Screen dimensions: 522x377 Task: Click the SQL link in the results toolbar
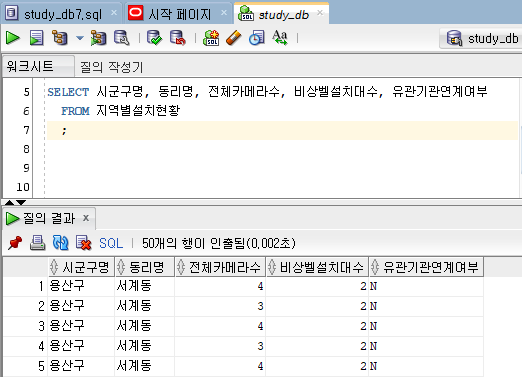point(111,243)
